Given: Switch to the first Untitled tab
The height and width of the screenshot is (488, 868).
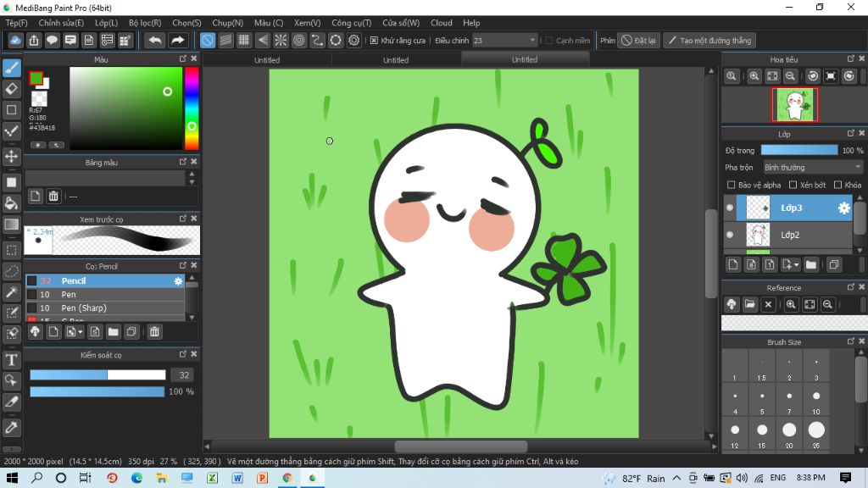Looking at the screenshot, I should pyautogui.click(x=267, y=60).
